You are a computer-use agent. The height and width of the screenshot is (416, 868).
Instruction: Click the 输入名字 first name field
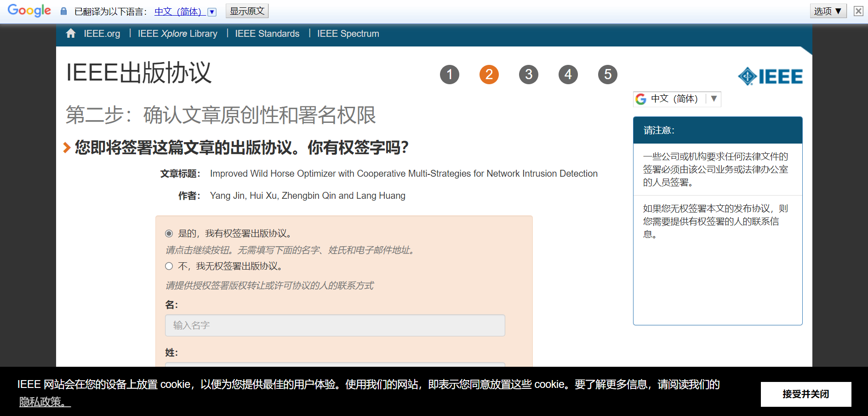tap(335, 325)
